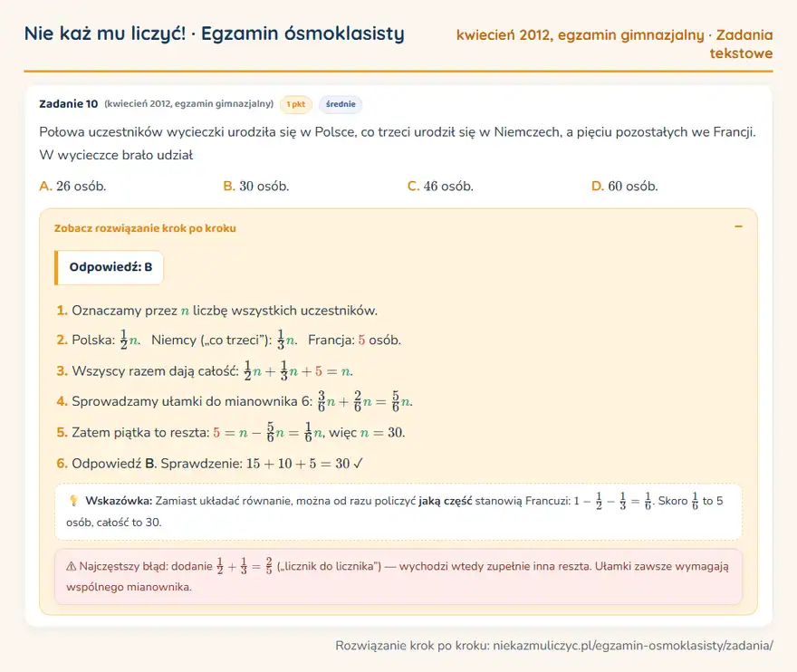Click step 4 'Sprowadzamy ułamki do mianownika 6'
The height and width of the screenshot is (672, 797).
235,401
